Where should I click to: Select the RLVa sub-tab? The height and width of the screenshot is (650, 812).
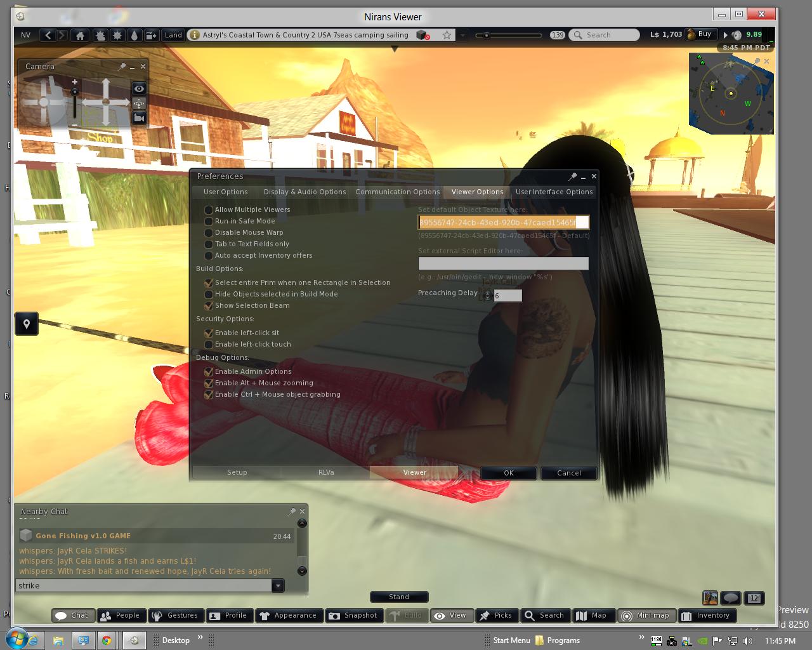click(x=325, y=473)
